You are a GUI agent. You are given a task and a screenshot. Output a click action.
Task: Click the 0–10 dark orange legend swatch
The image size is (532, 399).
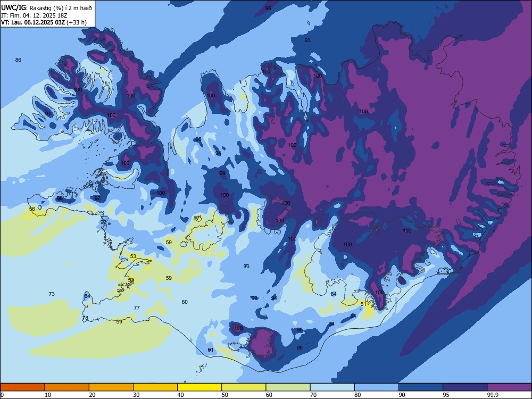coord(22,387)
